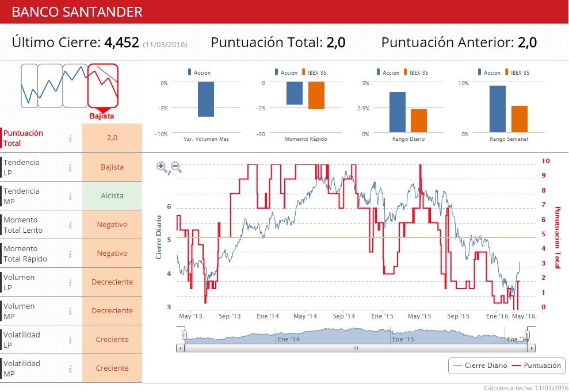Click the Último Cierre value 4,452

121,43
